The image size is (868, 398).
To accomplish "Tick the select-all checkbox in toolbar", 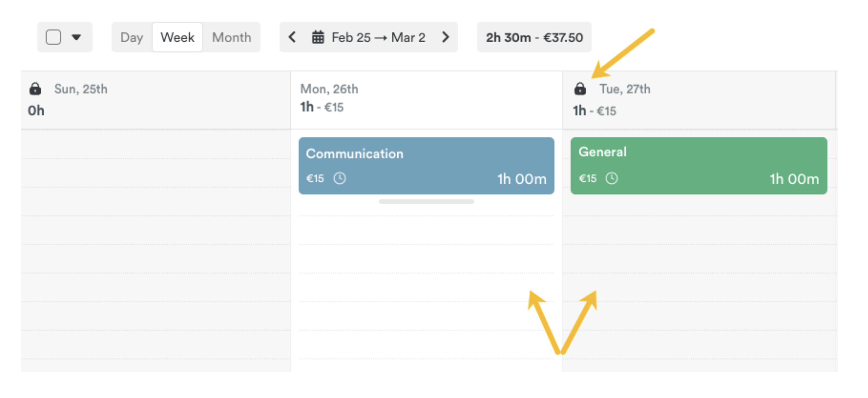I will (53, 37).
